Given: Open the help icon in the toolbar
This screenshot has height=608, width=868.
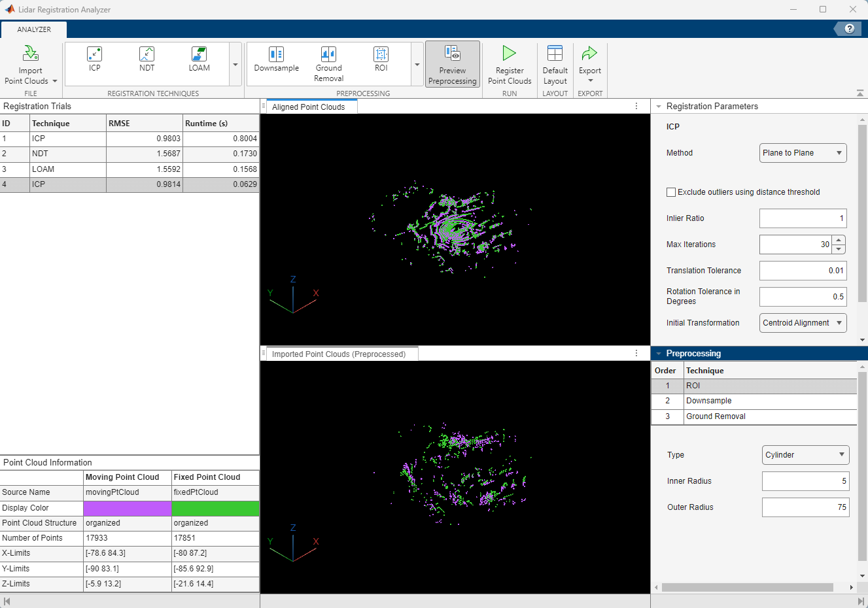Looking at the screenshot, I should [x=848, y=29].
